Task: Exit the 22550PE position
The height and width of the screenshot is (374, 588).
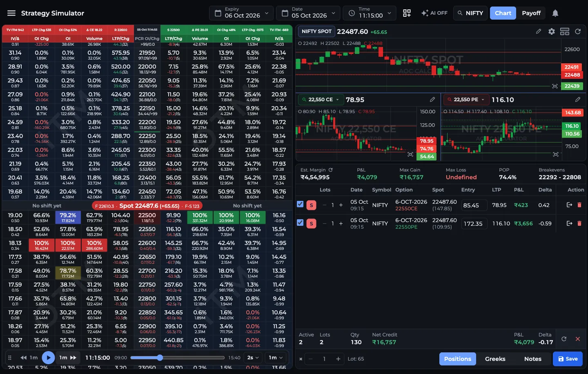Action: 569,223
